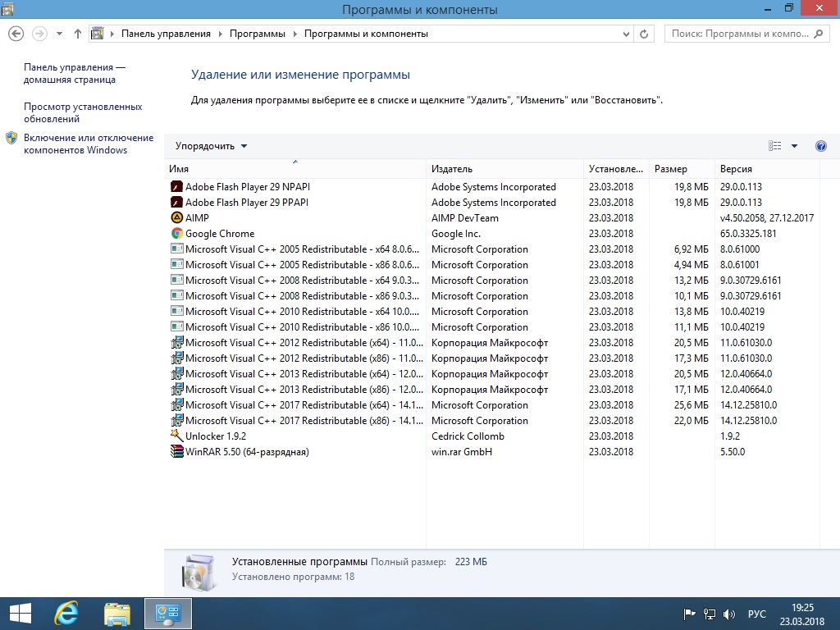Expand the address bar history dropdown
Image resolution: width=840 pixels, height=630 pixels.
click(626, 34)
